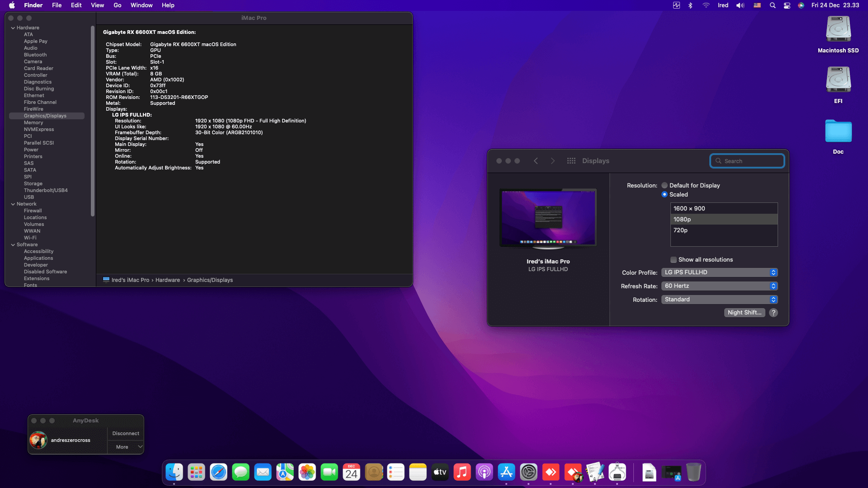Select Bluetooth in System Information sidebar
The width and height of the screenshot is (868, 488).
(35, 55)
